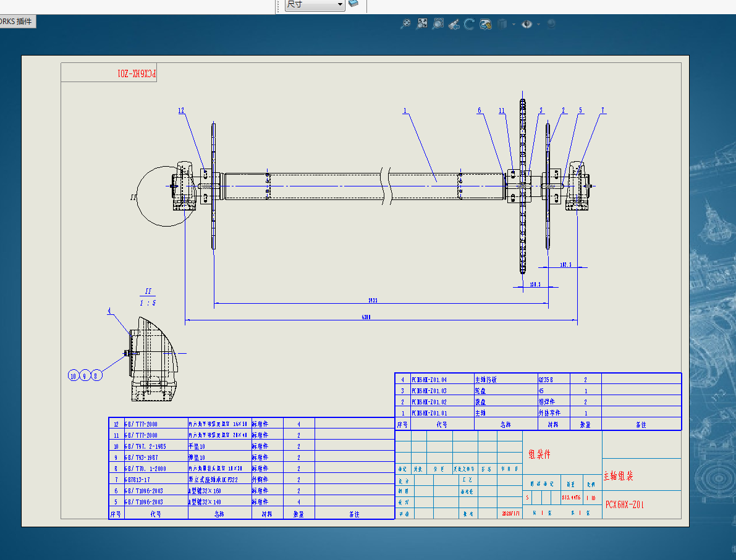This screenshot has height=560, width=736.
Task: Click the Hide/Show Items eye icon
Action: pos(527,24)
